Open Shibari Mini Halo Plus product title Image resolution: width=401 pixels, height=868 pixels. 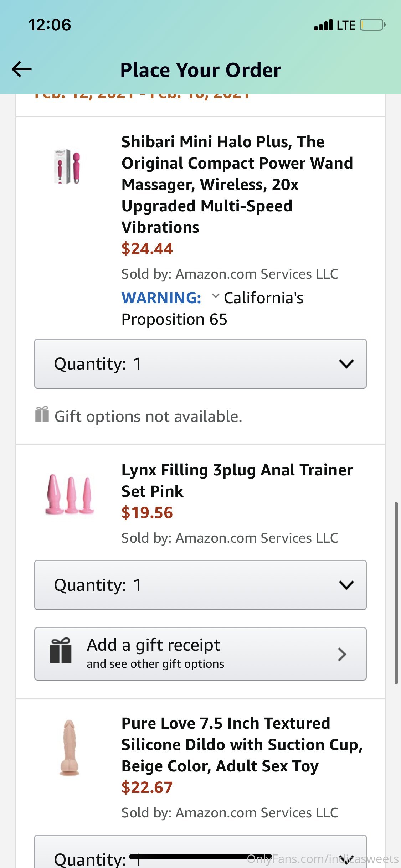[237, 184]
